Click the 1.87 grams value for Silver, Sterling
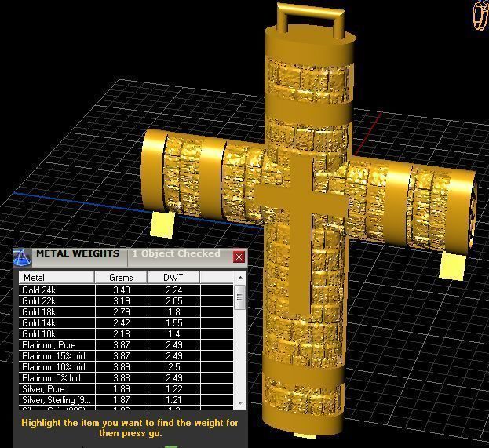The image size is (489, 448). pos(122,399)
